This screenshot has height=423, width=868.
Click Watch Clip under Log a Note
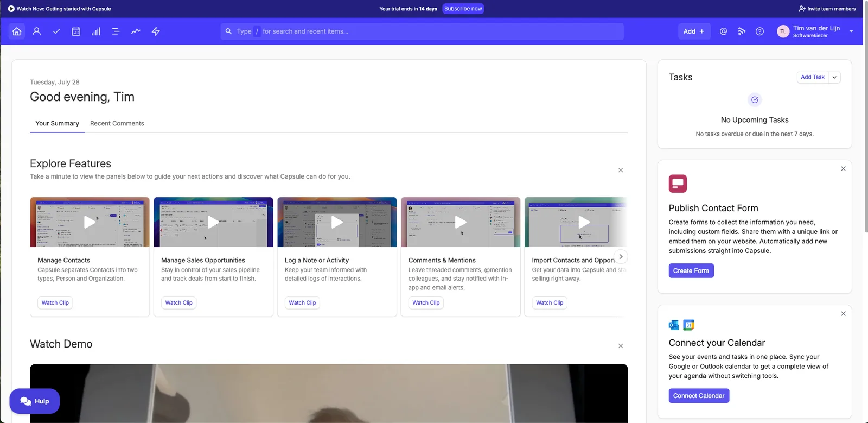(302, 302)
